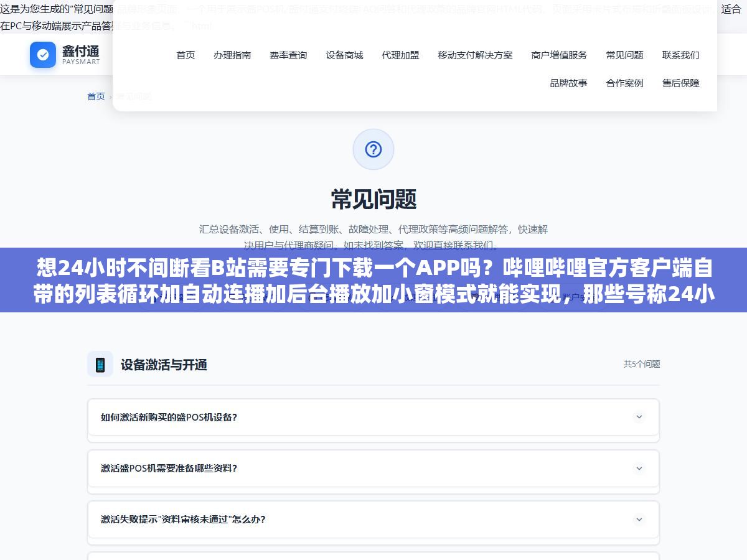This screenshot has height=560, width=747.
Task: Click the 鑫付通 PAYSMART brand name
Action: (81, 55)
